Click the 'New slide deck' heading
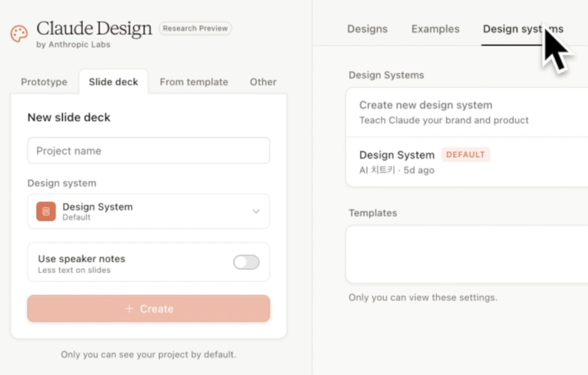 click(69, 118)
